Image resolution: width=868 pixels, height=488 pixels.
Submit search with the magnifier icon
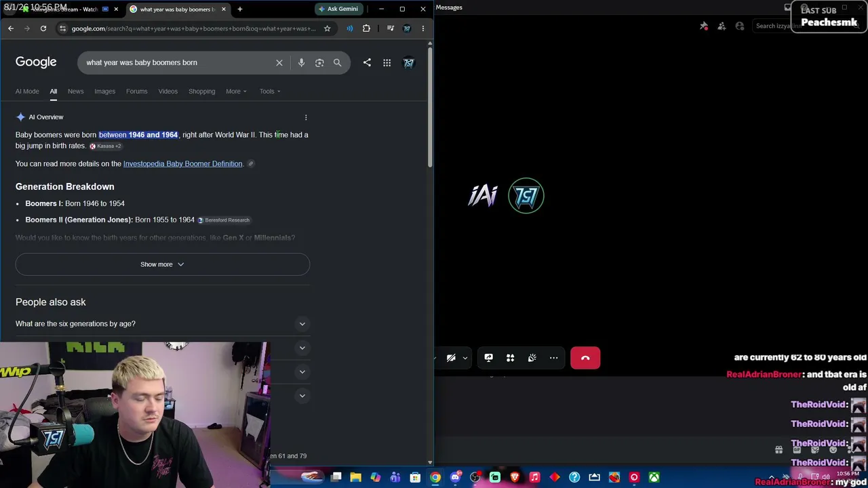pyautogui.click(x=337, y=62)
